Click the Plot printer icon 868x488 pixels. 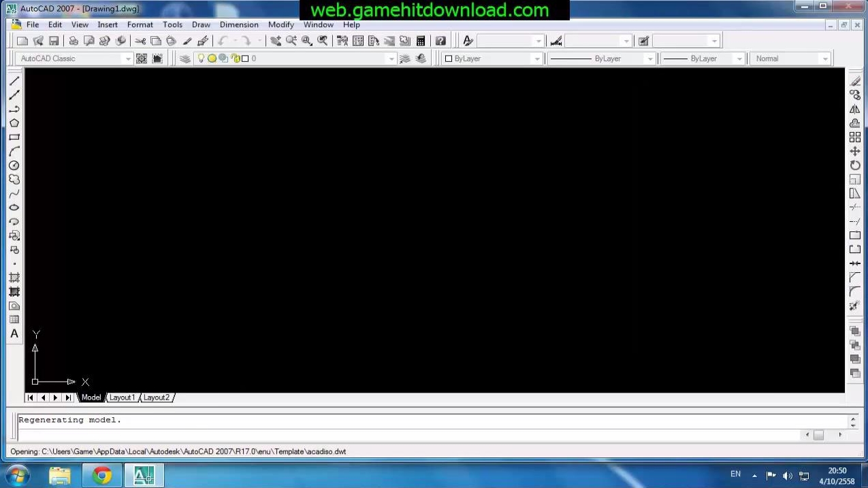click(x=74, y=41)
